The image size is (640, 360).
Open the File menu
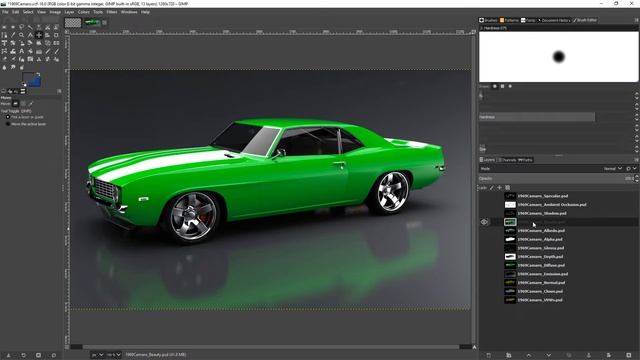[x=5, y=12]
